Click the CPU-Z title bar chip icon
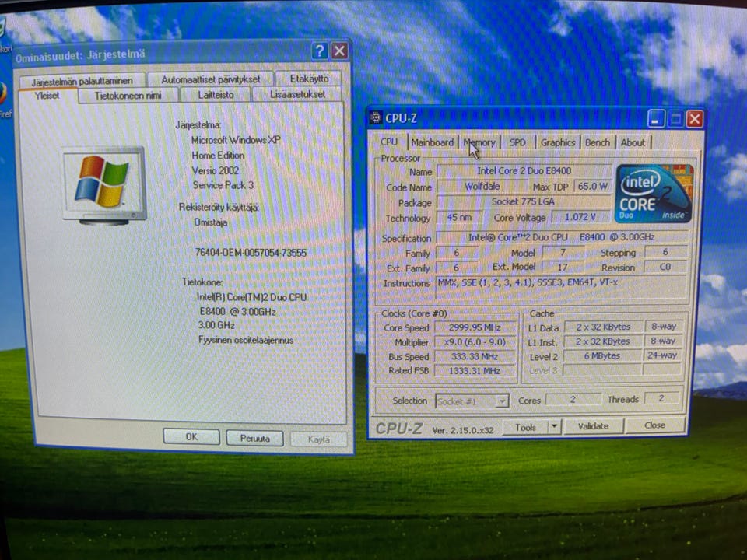 click(376, 117)
